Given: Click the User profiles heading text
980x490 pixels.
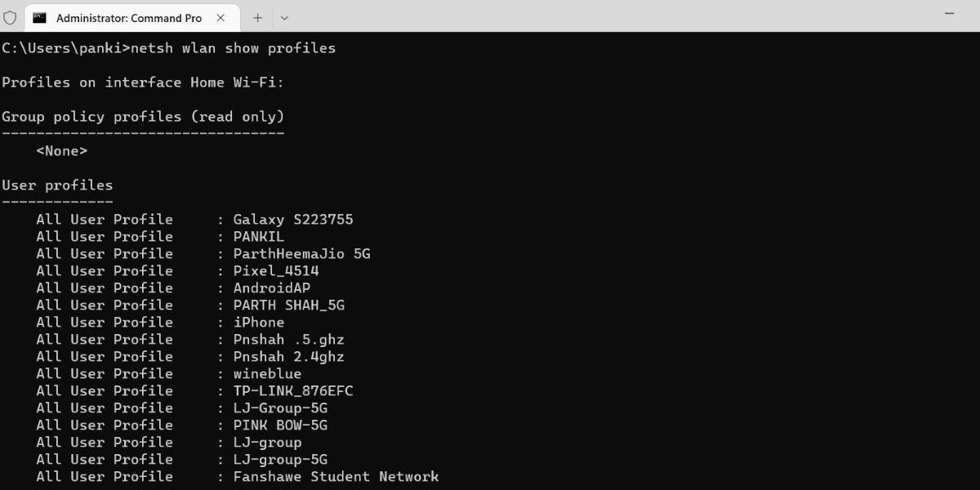Looking at the screenshot, I should tap(57, 185).
